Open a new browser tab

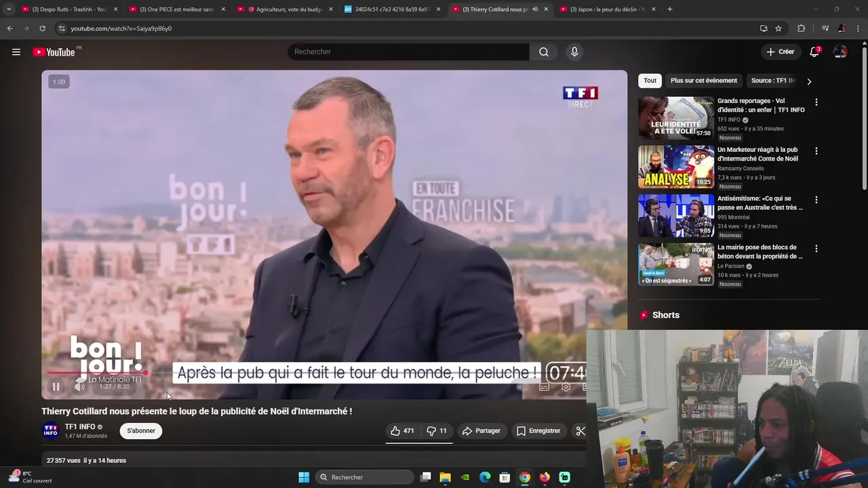[x=669, y=9]
